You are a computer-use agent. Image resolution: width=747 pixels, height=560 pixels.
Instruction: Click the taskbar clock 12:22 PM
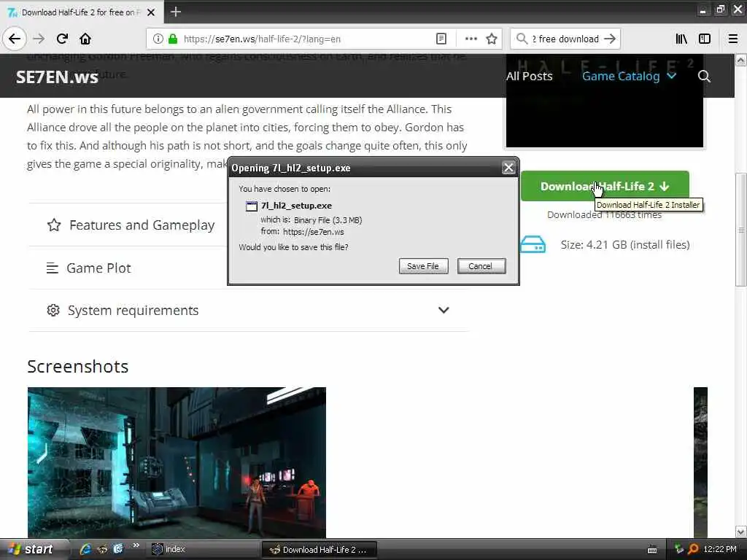click(720, 550)
